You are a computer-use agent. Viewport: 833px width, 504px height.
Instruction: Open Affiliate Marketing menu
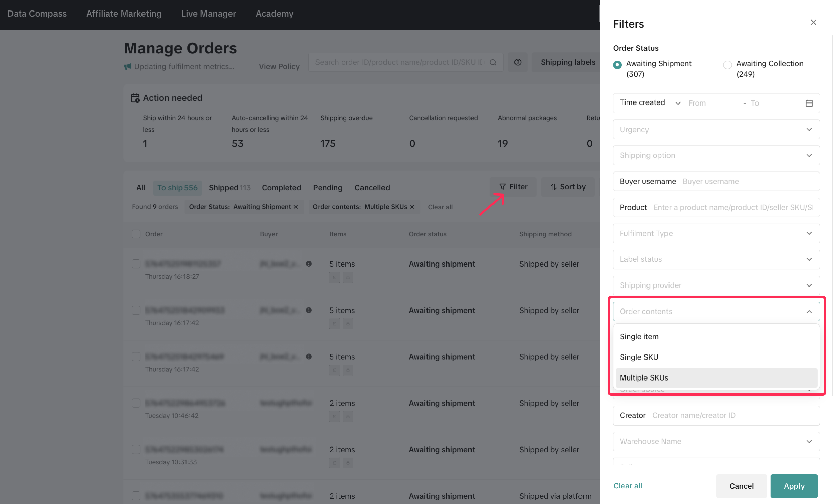[124, 14]
